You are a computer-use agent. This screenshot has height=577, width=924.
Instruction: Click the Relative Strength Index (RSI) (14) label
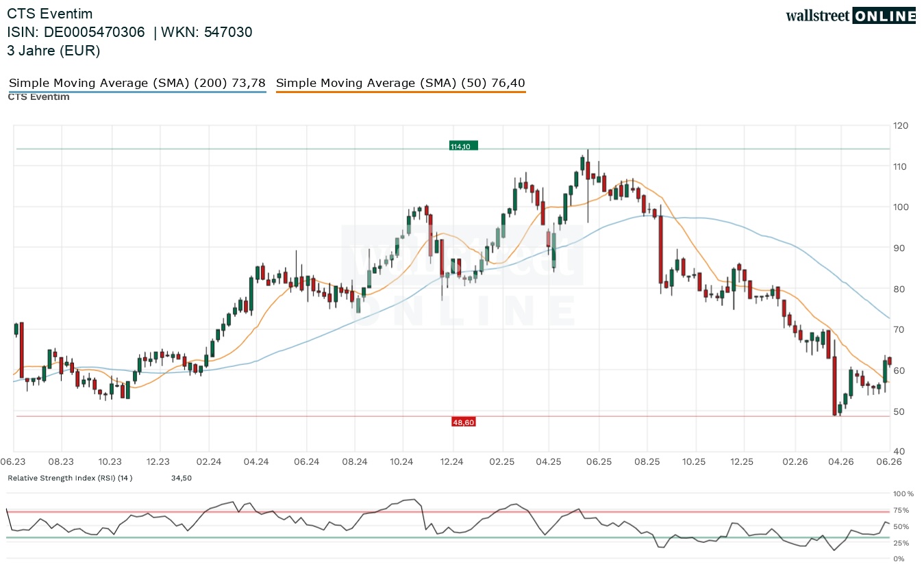[x=70, y=478]
